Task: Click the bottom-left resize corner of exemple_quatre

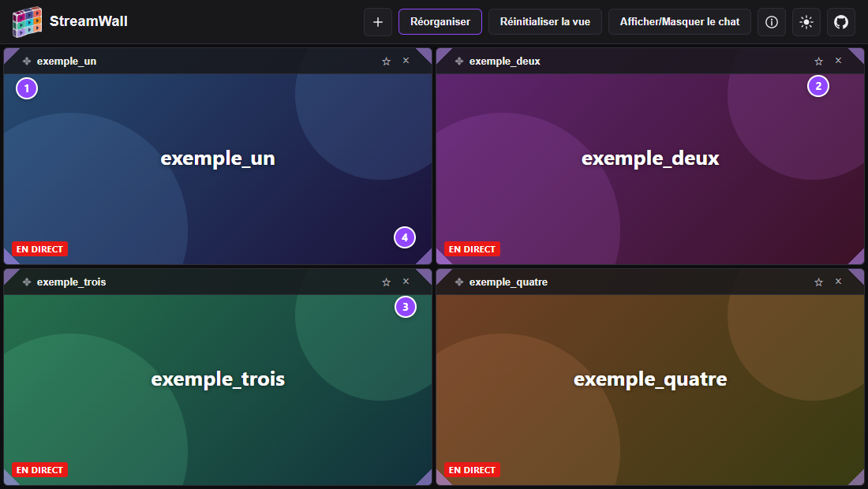Action: click(x=442, y=480)
